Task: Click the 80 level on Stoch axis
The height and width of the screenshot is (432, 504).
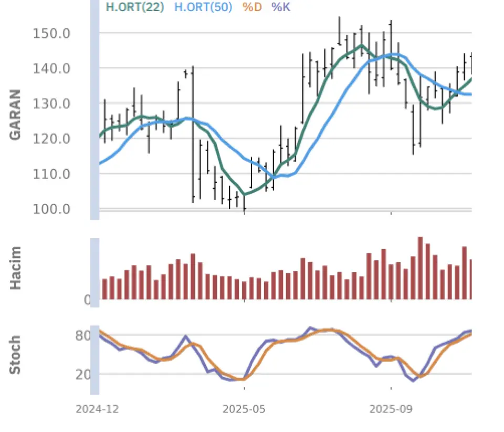Action: 83,335
